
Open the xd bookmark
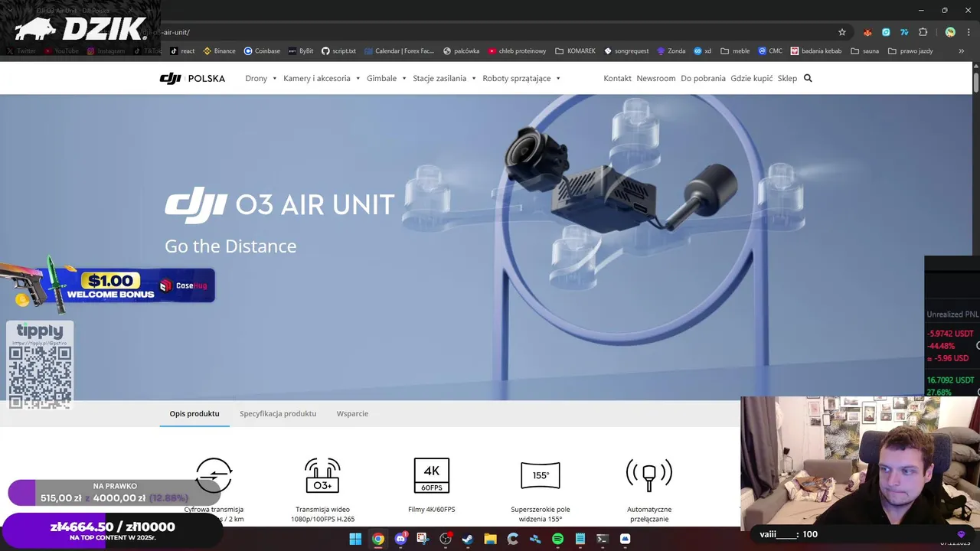(703, 51)
